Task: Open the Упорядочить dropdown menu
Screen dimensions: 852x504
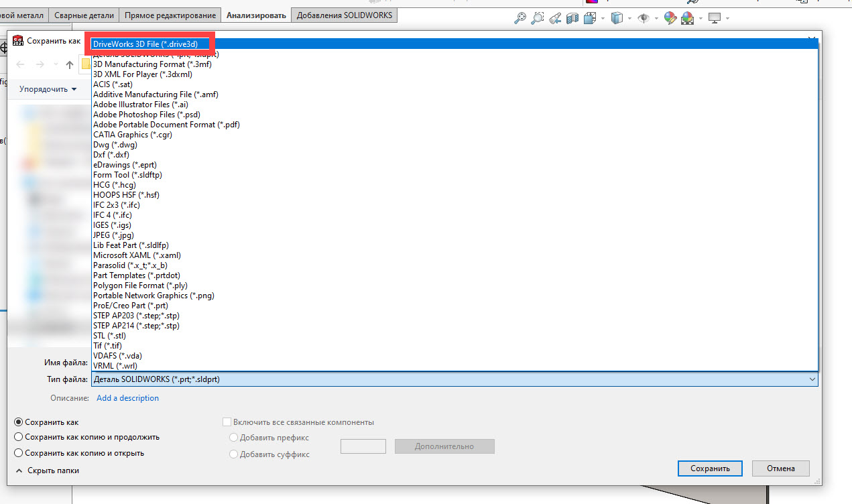Action: [48, 88]
